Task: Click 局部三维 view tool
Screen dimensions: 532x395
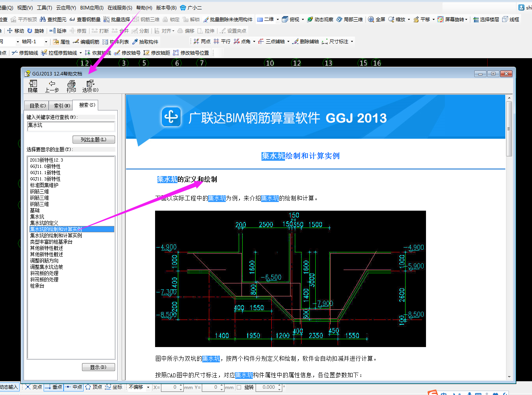Action: pyautogui.click(x=349, y=19)
